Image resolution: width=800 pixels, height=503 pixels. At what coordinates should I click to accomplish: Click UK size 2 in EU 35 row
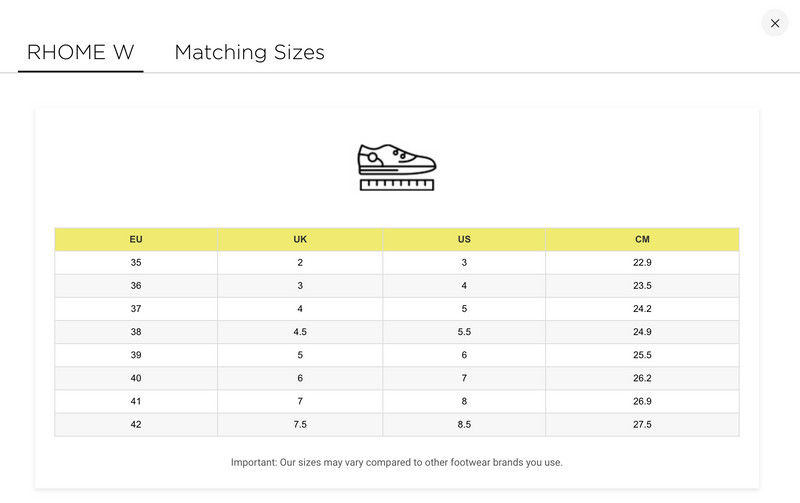coord(300,263)
